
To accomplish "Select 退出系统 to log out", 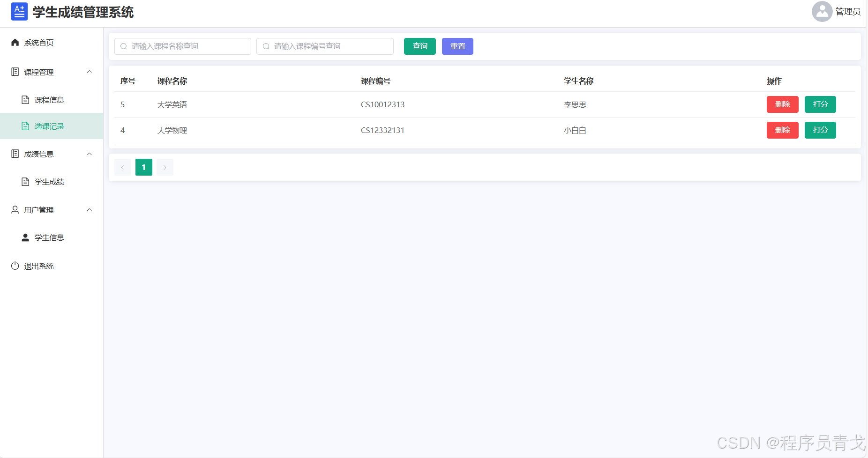I will [52, 266].
